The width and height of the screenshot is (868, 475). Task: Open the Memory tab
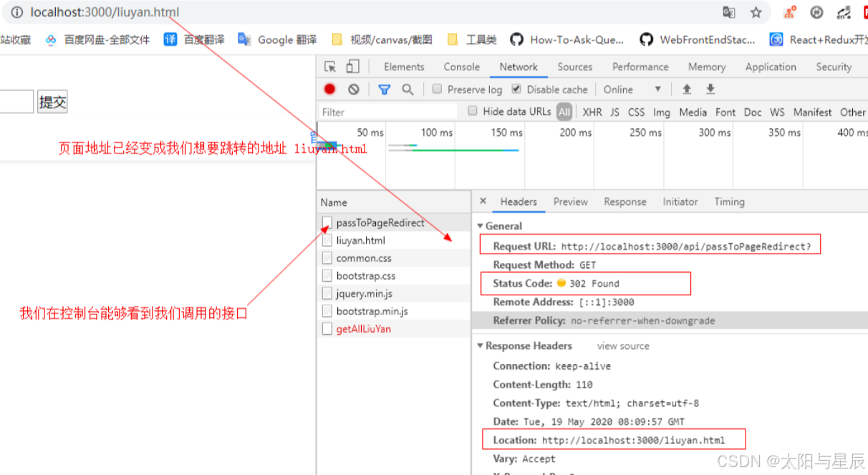[x=707, y=67]
